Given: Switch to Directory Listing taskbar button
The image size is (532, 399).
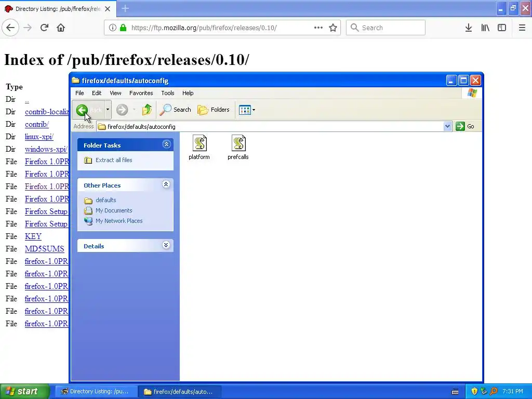Looking at the screenshot, I should pos(96,392).
